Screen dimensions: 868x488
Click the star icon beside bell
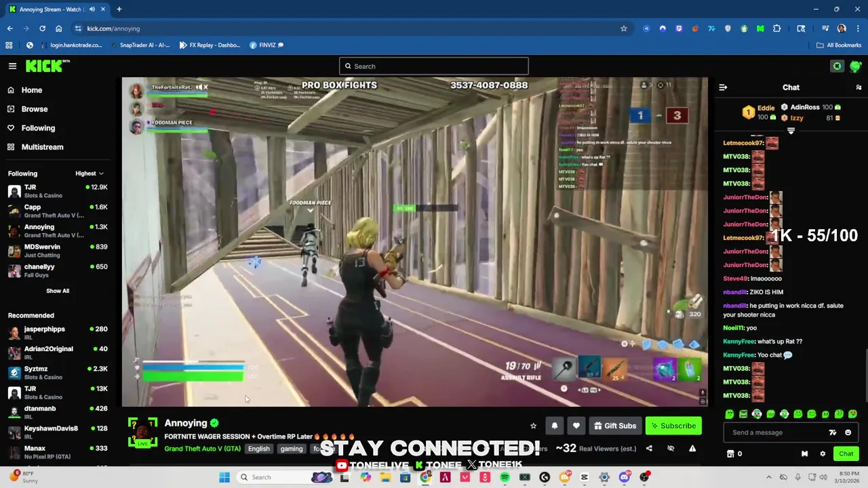point(533,426)
